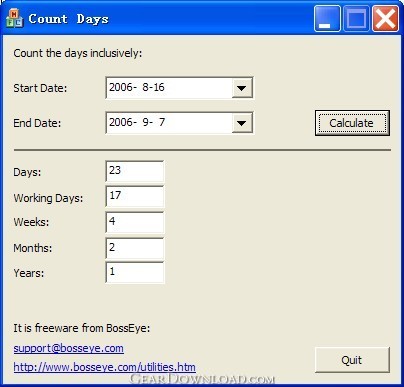Viewport: 404px width, 387px height.
Task: Select the month 9 in End Date
Action: [x=146, y=122]
